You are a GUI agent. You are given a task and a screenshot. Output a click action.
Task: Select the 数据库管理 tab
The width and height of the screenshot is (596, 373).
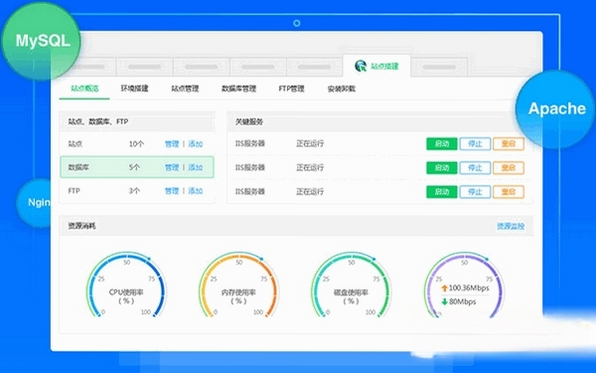pos(239,89)
